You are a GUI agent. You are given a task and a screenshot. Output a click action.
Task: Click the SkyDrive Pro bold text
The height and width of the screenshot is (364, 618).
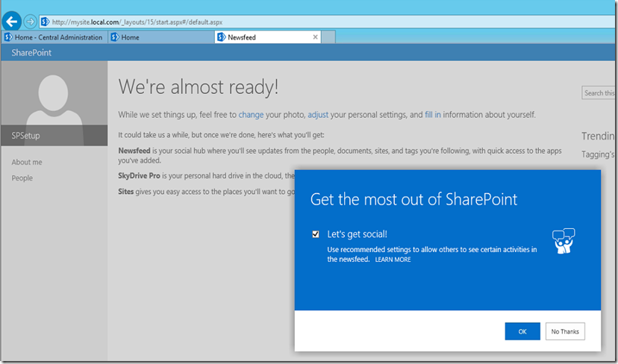pos(139,176)
